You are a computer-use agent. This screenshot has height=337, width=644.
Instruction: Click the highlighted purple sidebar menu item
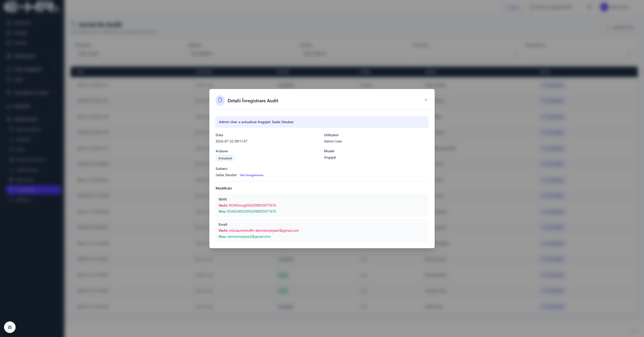click(x=33, y=189)
